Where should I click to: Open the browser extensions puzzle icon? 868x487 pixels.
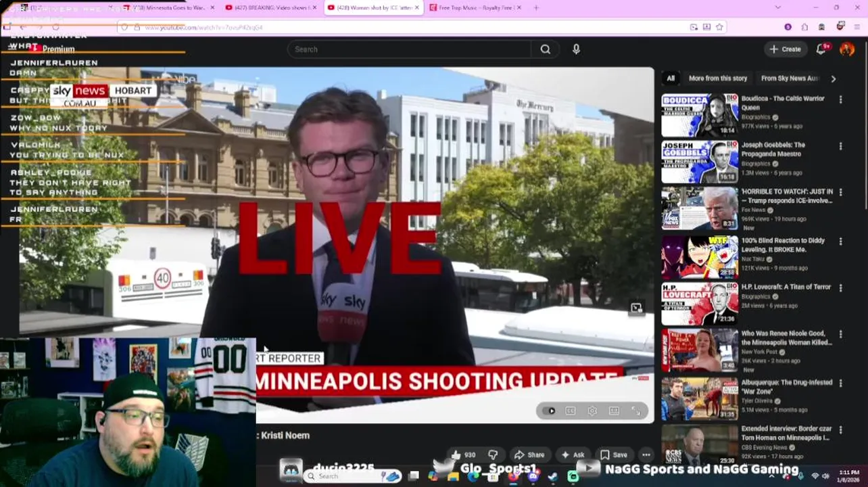804,27
